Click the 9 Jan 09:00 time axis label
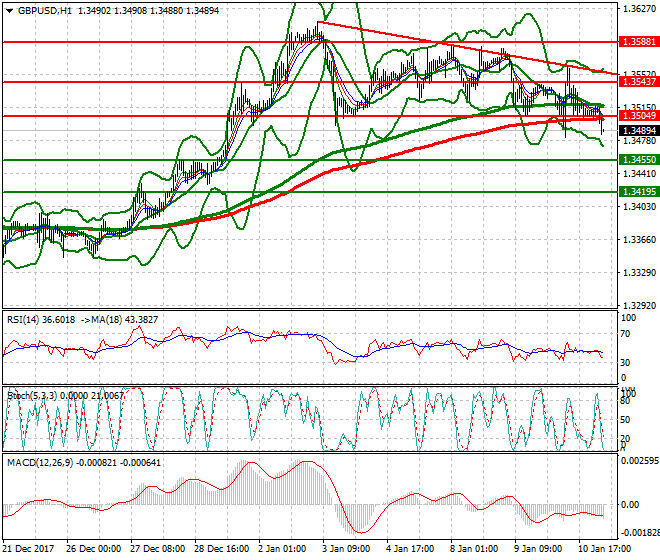The width and height of the screenshot is (660, 560). point(538,549)
